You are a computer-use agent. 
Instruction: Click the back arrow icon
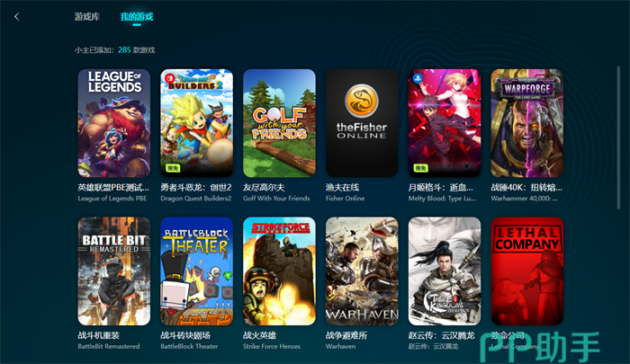click(x=16, y=16)
